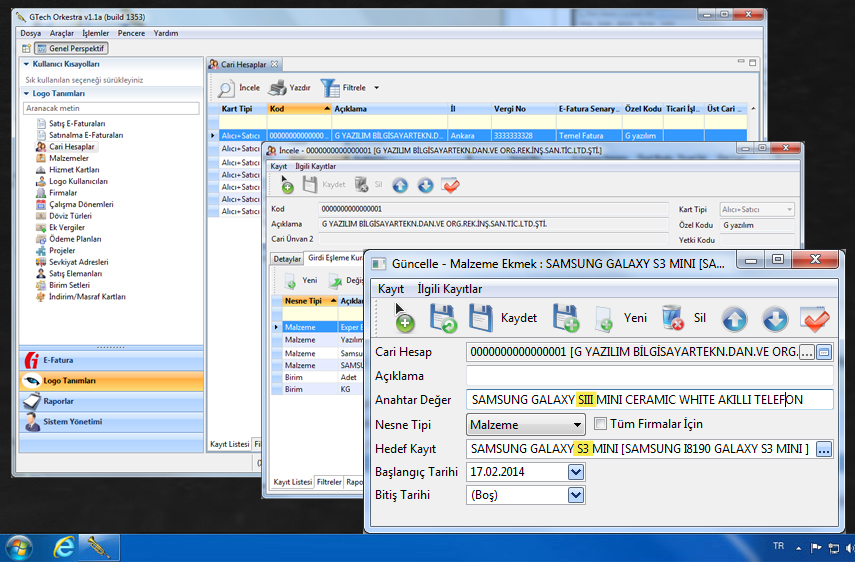
Task: Click the blue down arrow record icon
Action: [776, 318]
